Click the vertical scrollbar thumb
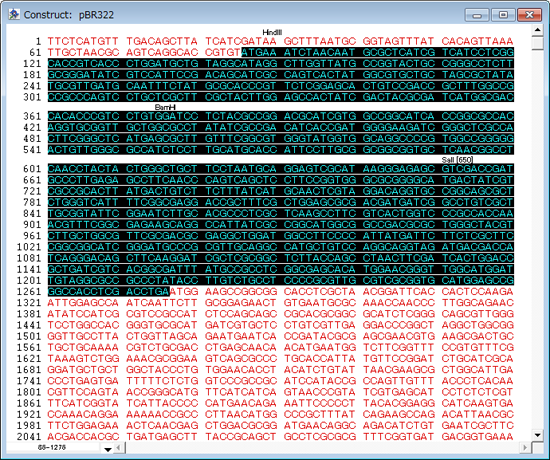This screenshot has height=460, width=550. pyautogui.click(x=537, y=43)
